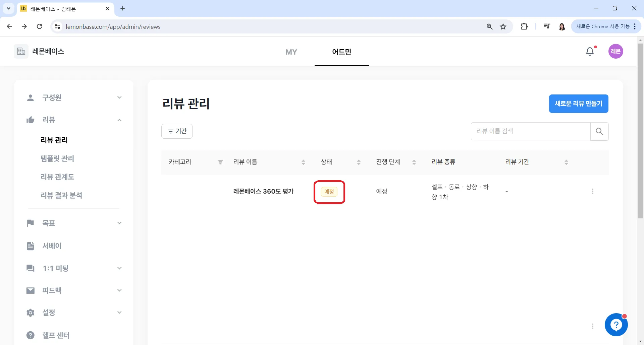Click the 새로운 리뷰 만들기 button
Screen dimensions: 644x345
tap(579, 103)
